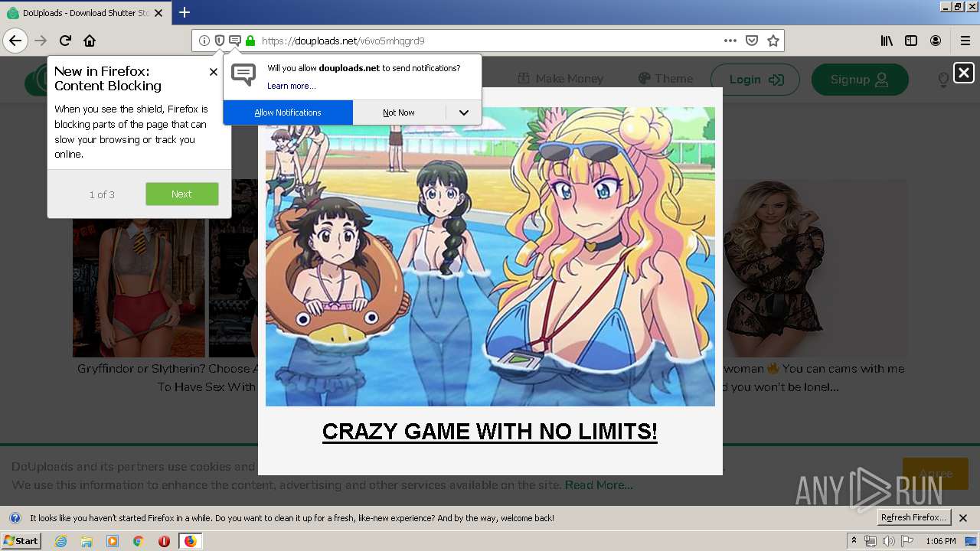This screenshot has width=980, height=551.
Task: Open the network tray icon
Action: pos(871,541)
